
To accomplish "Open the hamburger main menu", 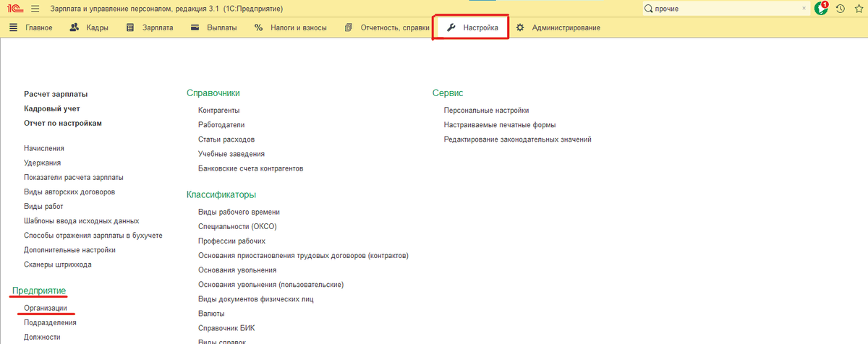I will click(x=35, y=9).
